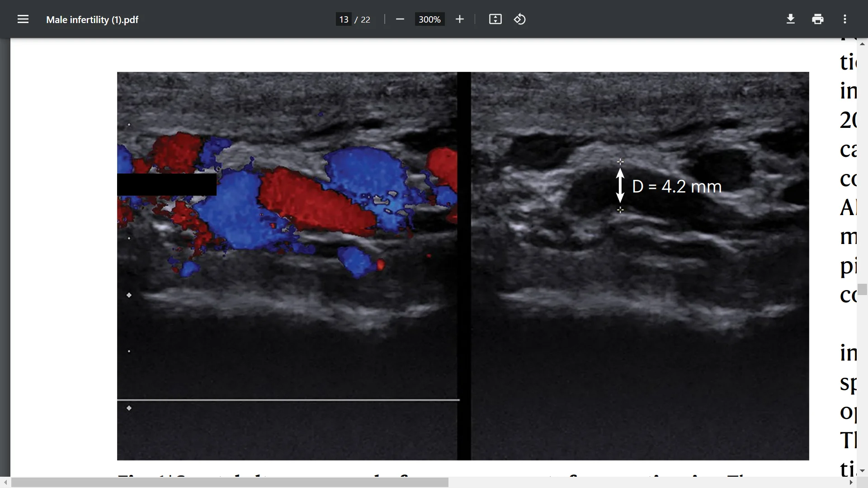Screen dimensions: 868x488
Task: Click the black redaction box on ultrasound
Action: coord(166,184)
